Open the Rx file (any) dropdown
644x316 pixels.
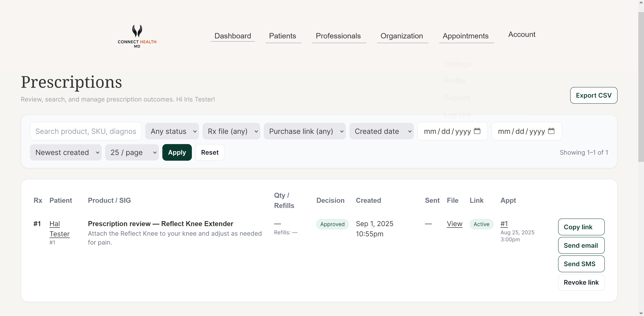point(231,131)
